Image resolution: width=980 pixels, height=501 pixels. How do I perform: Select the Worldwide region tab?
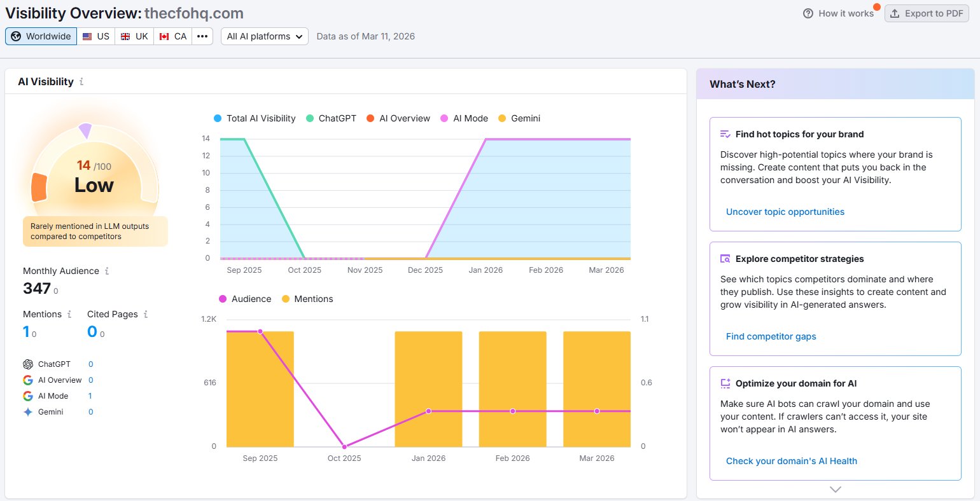point(41,36)
